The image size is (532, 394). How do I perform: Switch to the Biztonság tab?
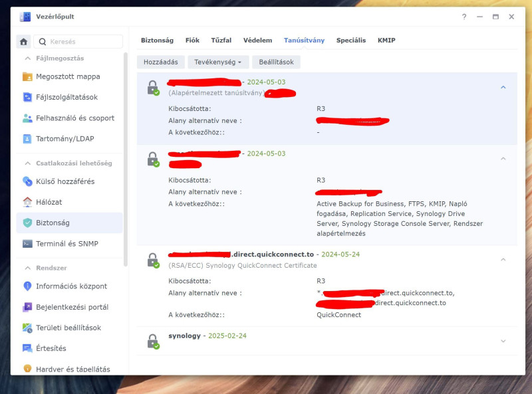(157, 41)
